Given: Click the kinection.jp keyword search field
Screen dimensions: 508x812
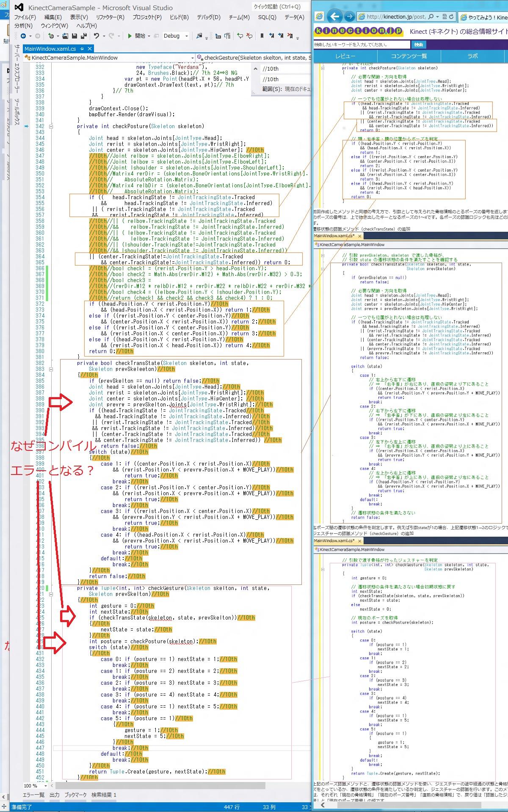Looking at the screenshot, I should [362, 44].
